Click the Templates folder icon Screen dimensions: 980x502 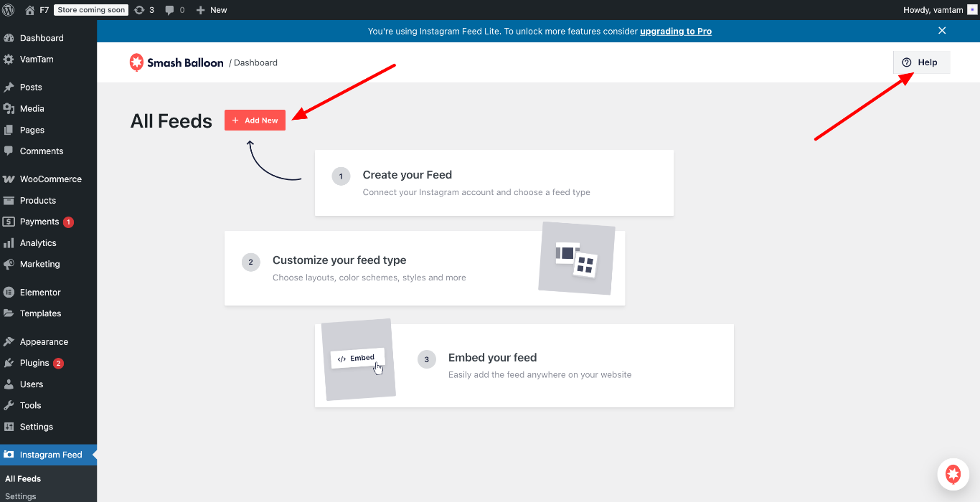click(9, 313)
